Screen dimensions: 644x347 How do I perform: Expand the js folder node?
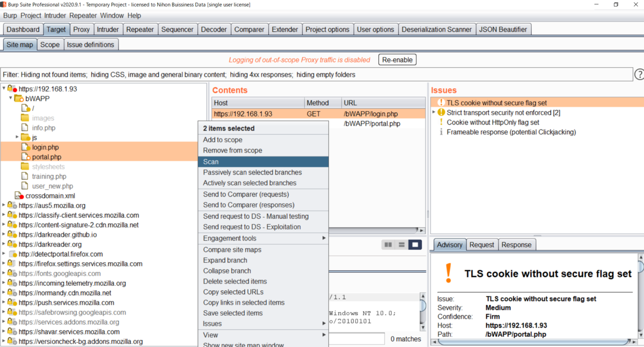coord(17,138)
